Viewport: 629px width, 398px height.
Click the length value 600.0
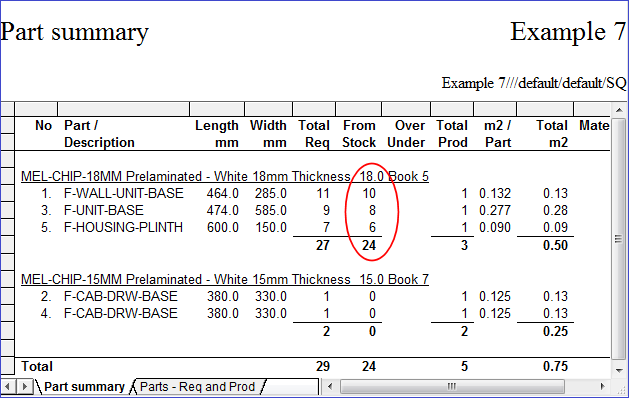223,227
